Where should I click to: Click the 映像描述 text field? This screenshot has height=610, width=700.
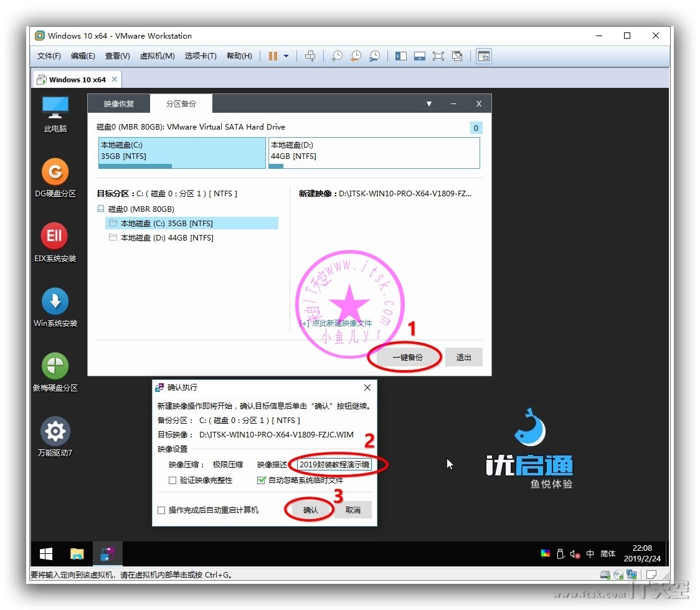point(334,464)
